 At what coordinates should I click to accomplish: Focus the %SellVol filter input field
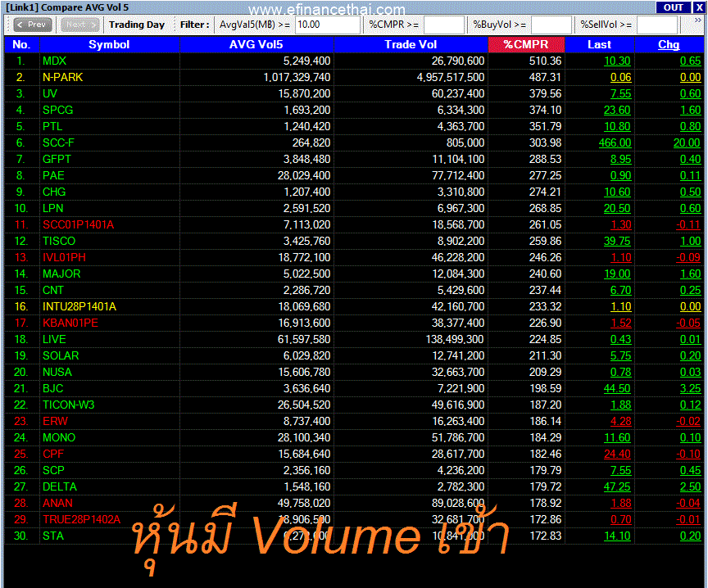[x=657, y=25]
